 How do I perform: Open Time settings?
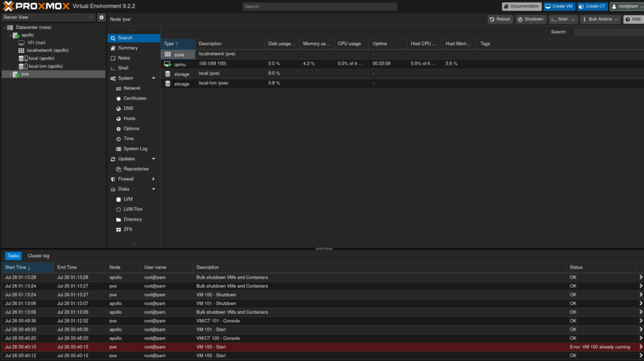134,138
